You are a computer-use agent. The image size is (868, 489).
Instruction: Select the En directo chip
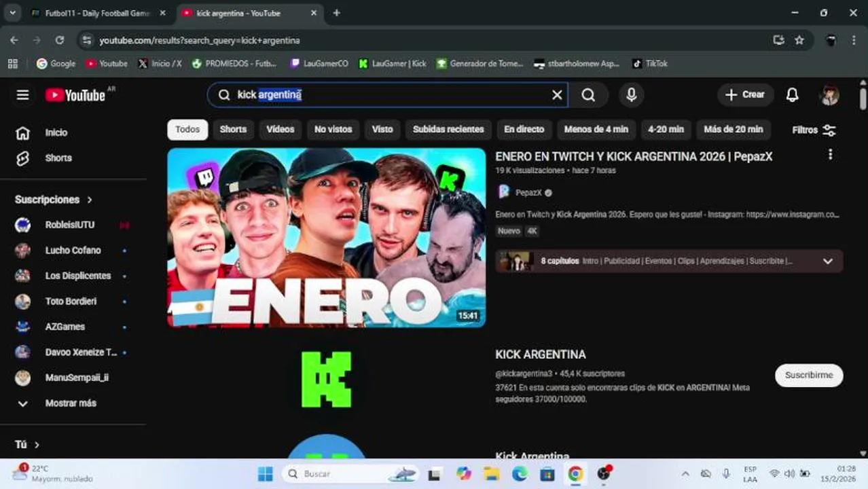[x=524, y=129]
